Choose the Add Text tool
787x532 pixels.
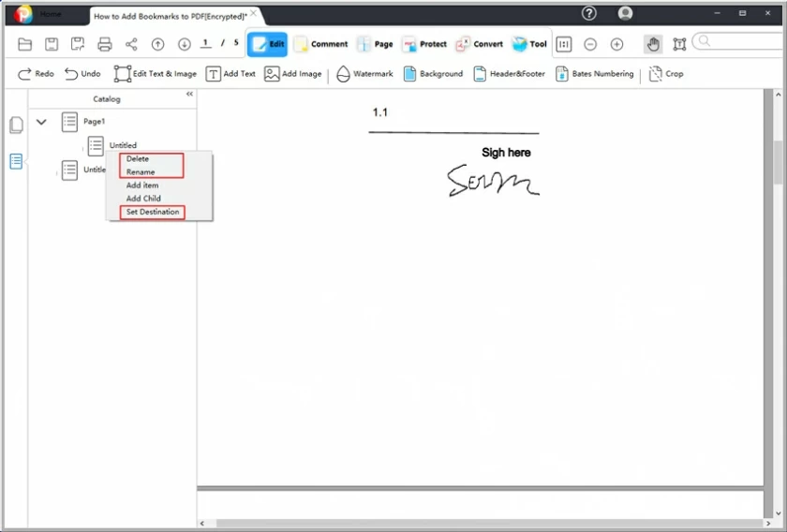point(230,74)
